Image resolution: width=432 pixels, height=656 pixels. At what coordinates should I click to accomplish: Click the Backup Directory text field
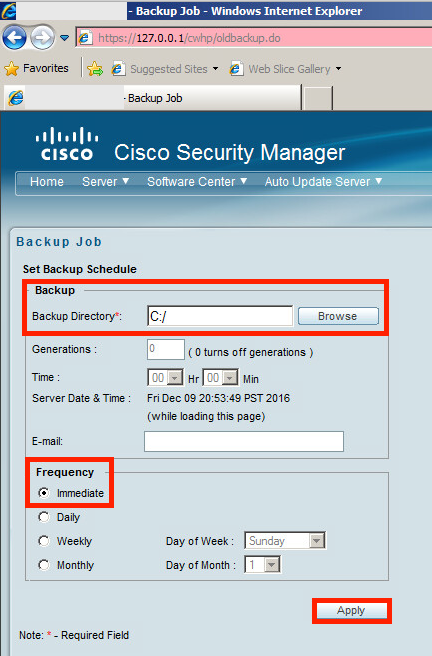point(220,316)
